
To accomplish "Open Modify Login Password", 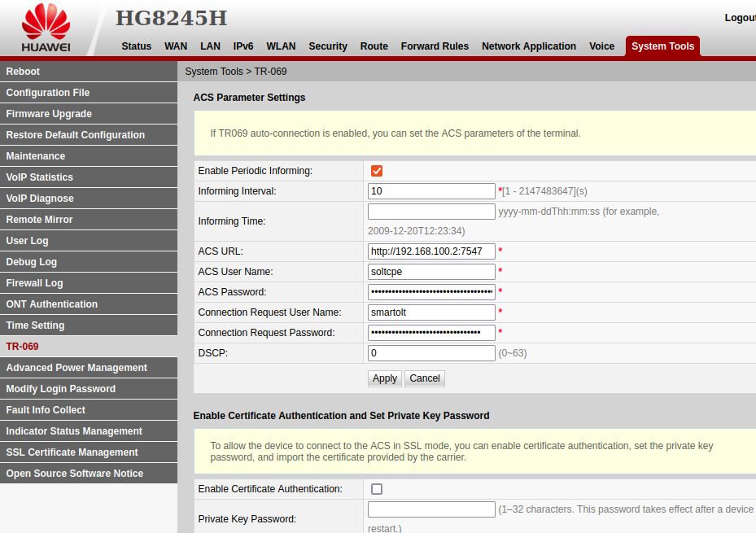I will (89, 389).
